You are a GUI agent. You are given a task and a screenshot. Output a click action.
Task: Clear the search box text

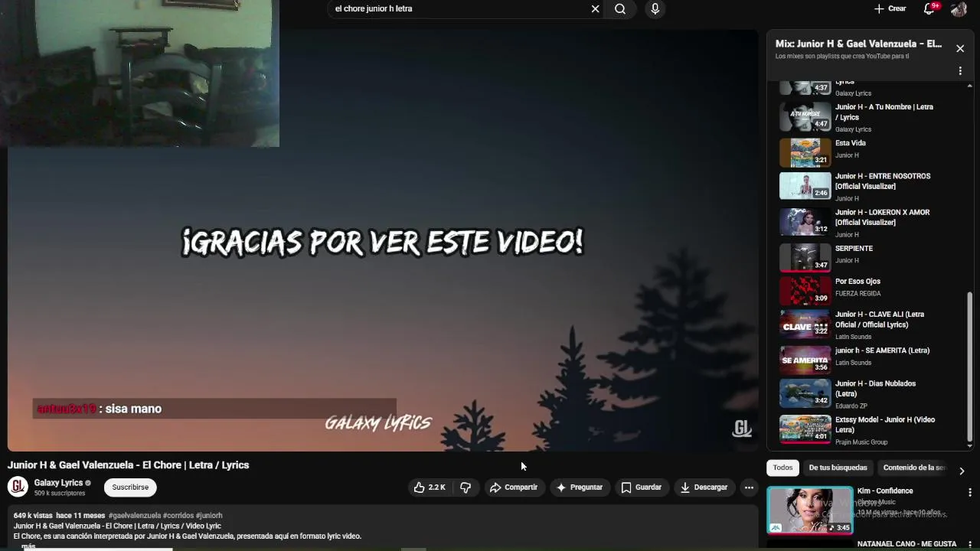click(x=595, y=9)
